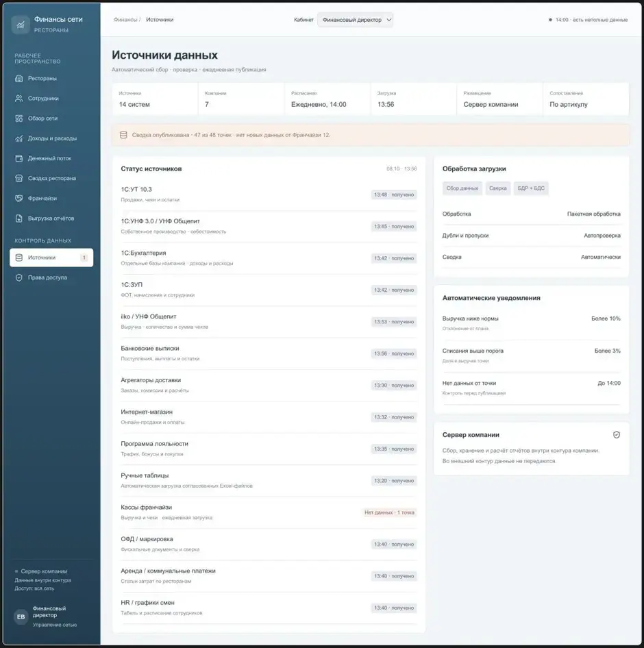644x648 pixels.
Task: Click HR / графики смен source title
Action: pos(147,603)
